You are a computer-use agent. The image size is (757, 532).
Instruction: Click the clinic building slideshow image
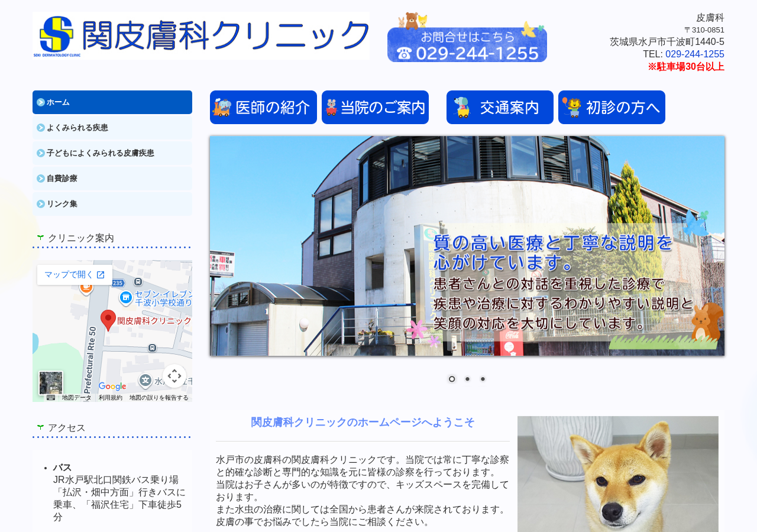point(467,246)
